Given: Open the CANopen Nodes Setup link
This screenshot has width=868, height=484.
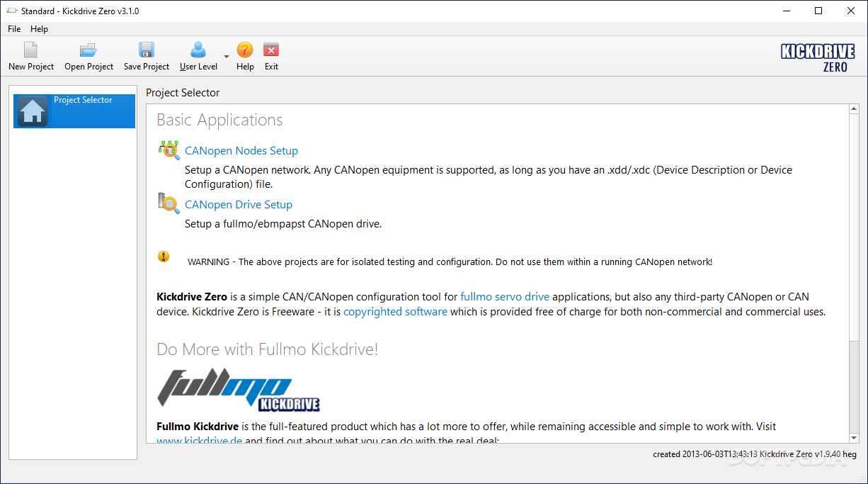Looking at the screenshot, I should [241, 150].
